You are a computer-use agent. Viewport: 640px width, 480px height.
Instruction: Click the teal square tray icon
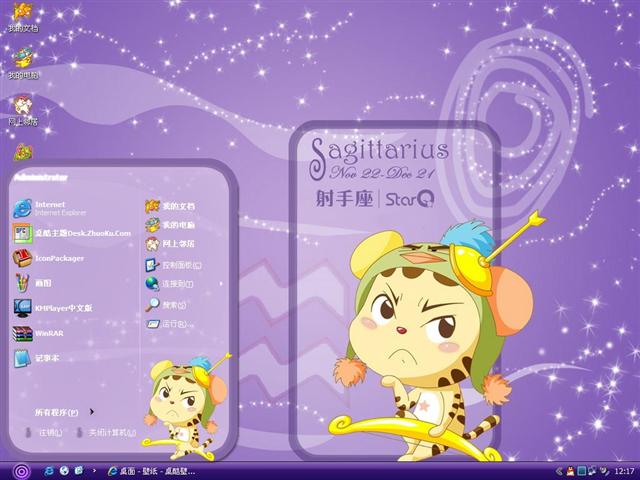point(582,471)
